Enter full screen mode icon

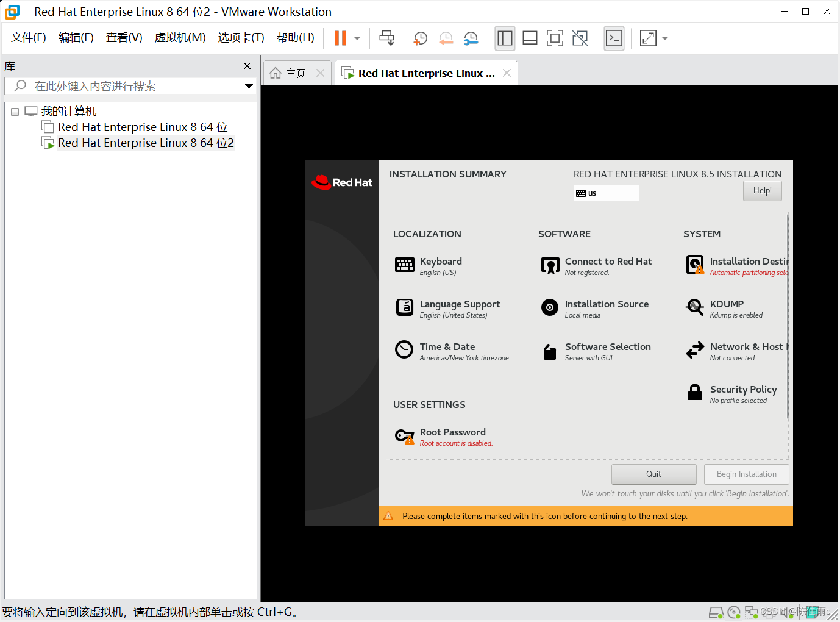555,38
